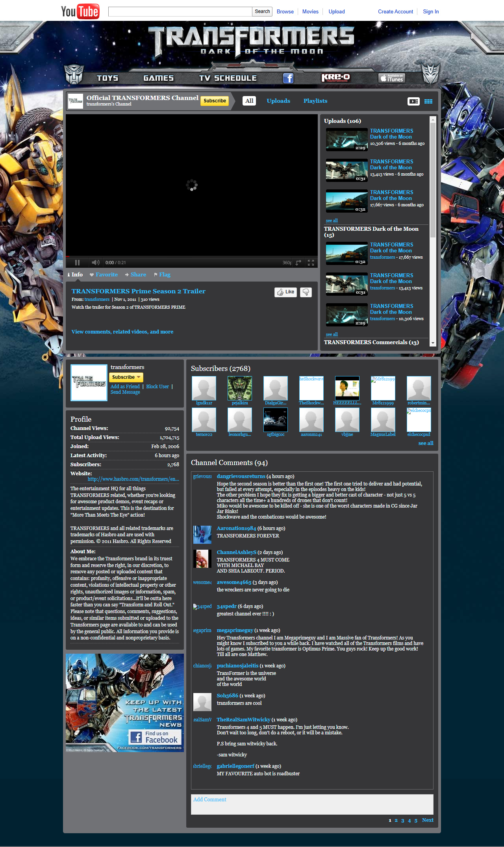Viewport: 504px width, 847px height.
Task: Click the Upload link
Action: click(337, 11)
